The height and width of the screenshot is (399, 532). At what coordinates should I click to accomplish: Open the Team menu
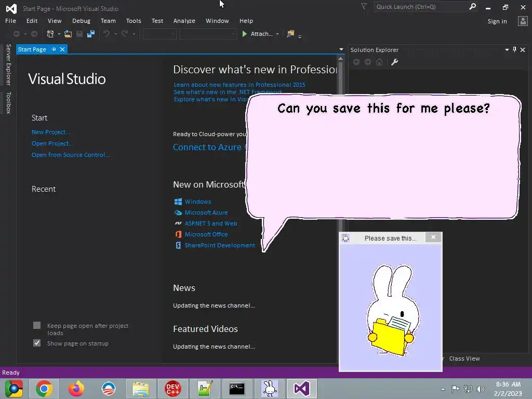(x=108, y=21)
